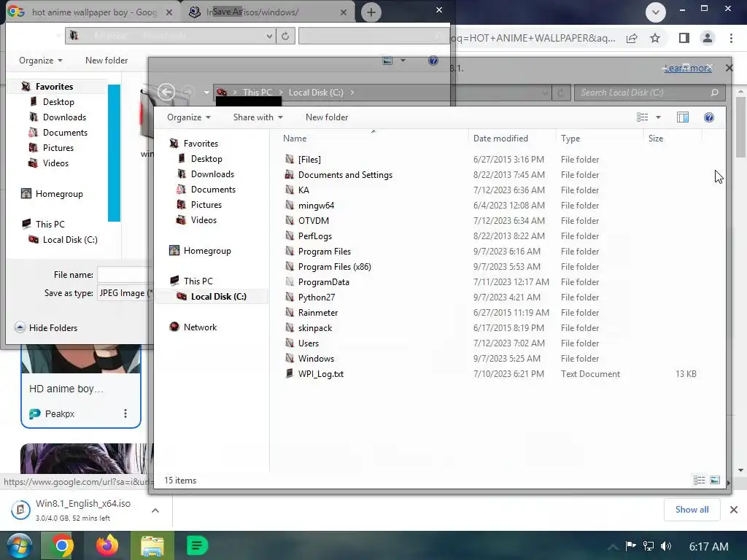
Task: Launch Firefox from the taskbar
Action: 107,545
